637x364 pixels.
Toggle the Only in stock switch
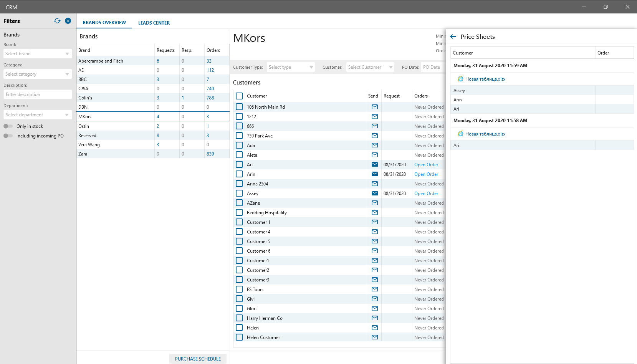(x=8, y=126)
